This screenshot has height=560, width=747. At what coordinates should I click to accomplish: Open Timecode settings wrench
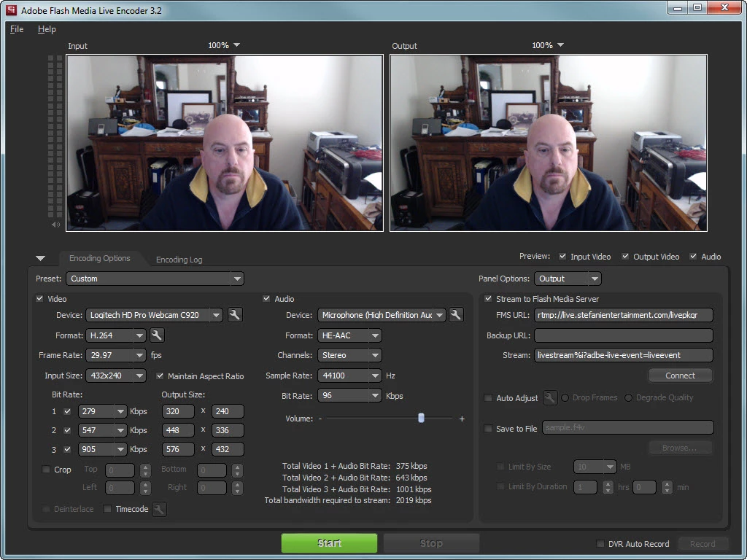159,509
